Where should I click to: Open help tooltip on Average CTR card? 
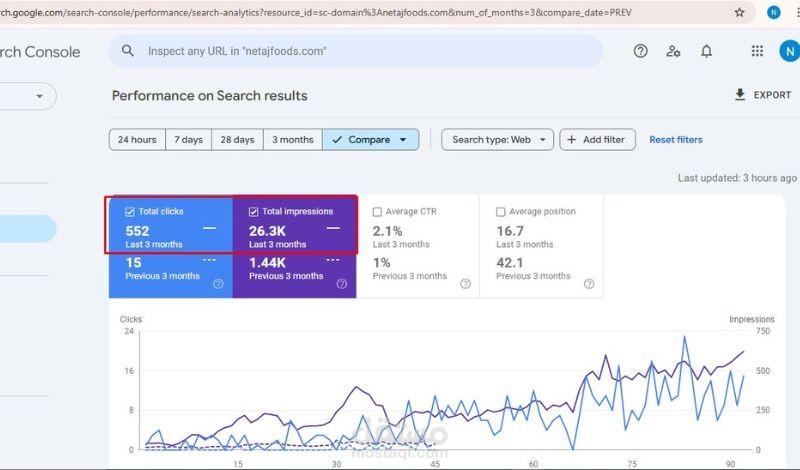click(x=465, y=284)
